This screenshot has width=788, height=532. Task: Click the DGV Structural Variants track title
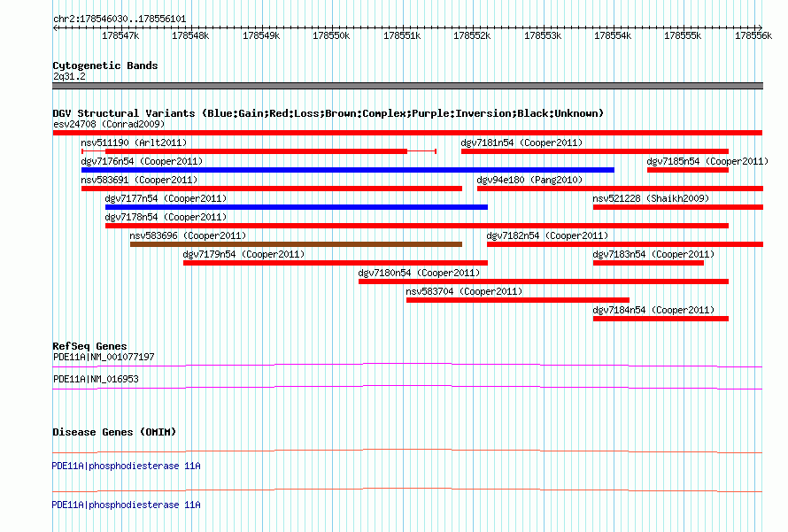328,113
